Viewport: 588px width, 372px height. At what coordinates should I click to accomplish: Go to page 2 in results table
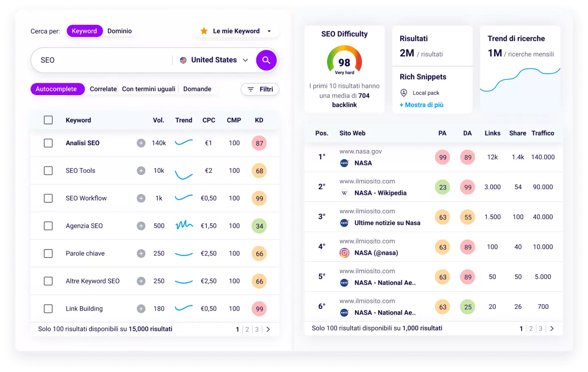pyautogui.click(x=531, y=329)
